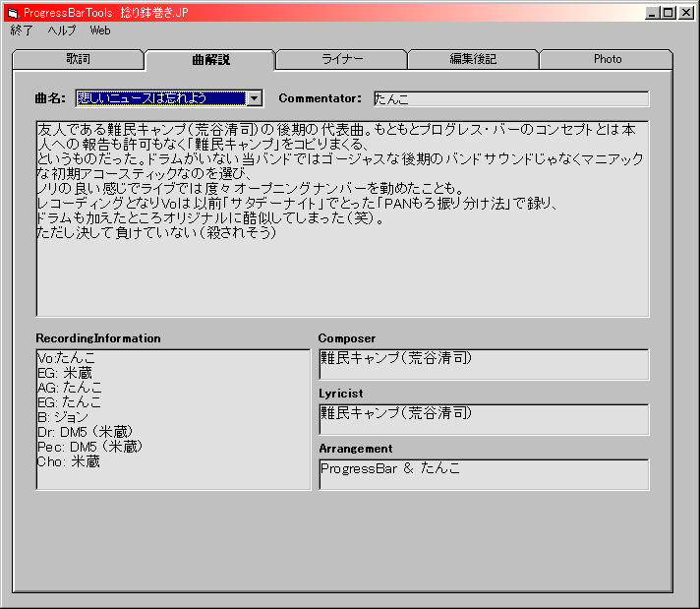
Task: Click the line 'Dr: DM5 (米蔵)'
Action: pos(86,432)
